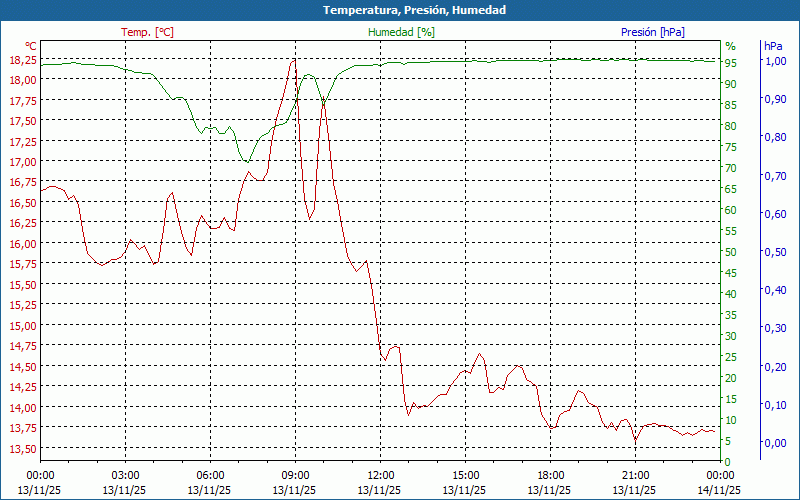The image size is (800, 500).
Task: Click the 03:00 time axis label
Action: (x=125, y=475)
